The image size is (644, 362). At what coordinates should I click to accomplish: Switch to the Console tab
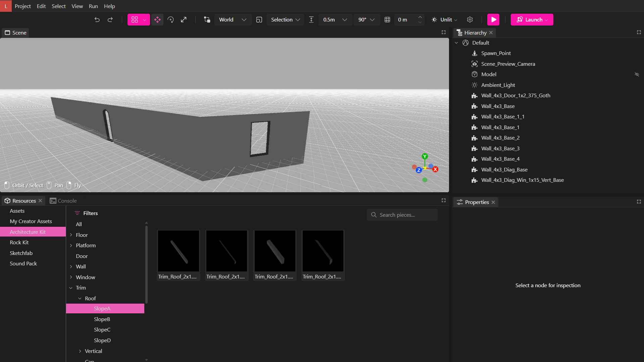(x=63, y=201)
